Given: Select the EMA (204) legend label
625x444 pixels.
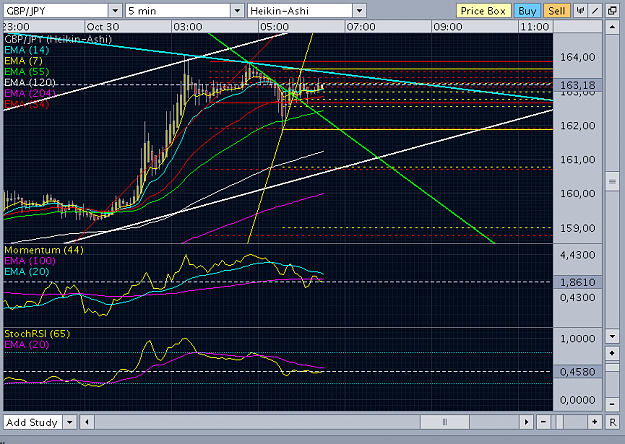Looking at the screenshot, I should coord(29,93).
